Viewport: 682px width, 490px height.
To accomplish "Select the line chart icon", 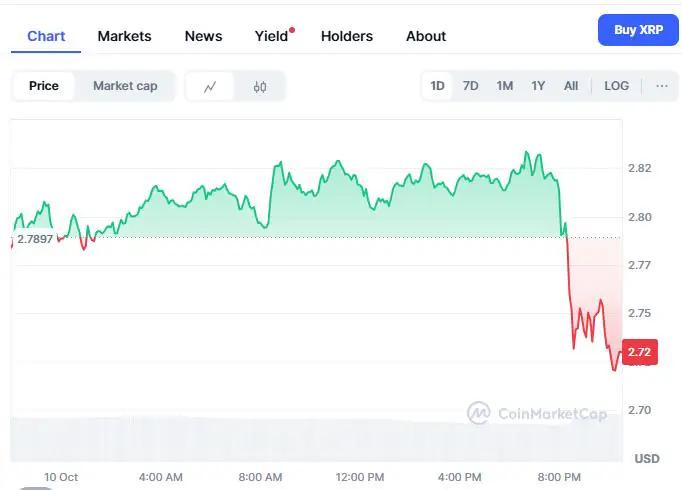I will click(210, 86).
